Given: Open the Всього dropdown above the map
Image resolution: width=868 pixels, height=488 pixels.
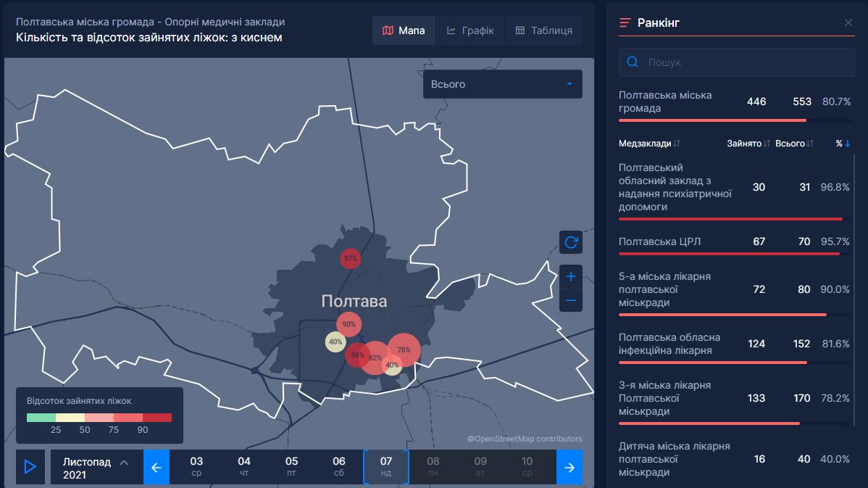Looking at the screenshot, I should tap(502, 84).
